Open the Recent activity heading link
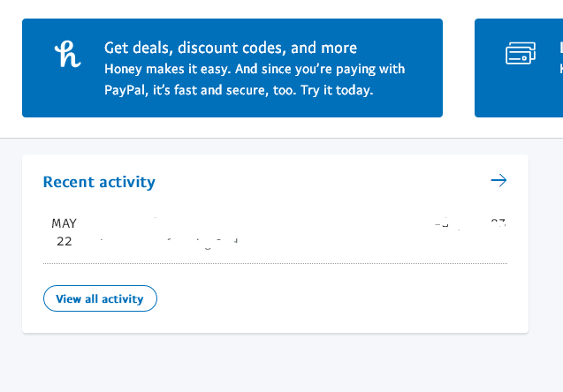 (x=99, y=182)
